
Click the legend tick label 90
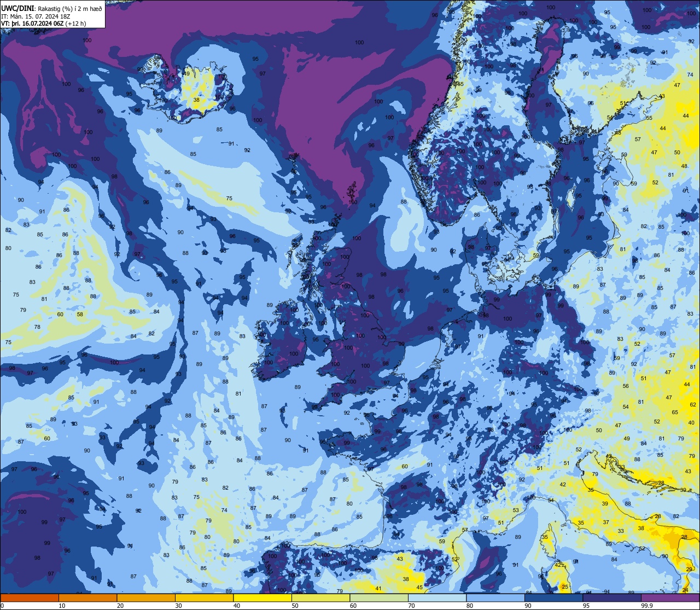pyautogui.click(x=528, y=606)
